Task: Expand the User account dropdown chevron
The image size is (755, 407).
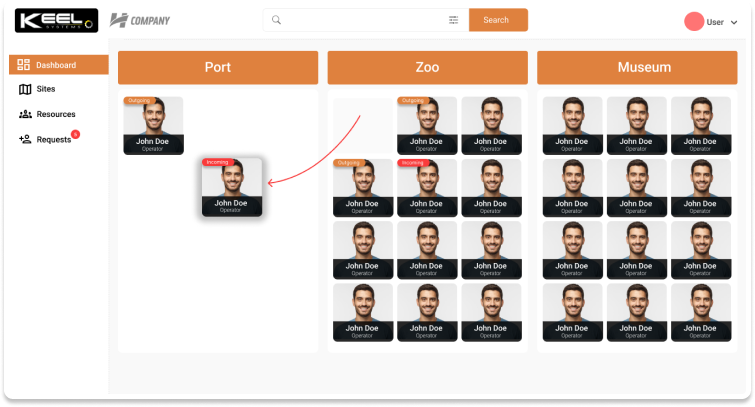Action: click(734, 22)
